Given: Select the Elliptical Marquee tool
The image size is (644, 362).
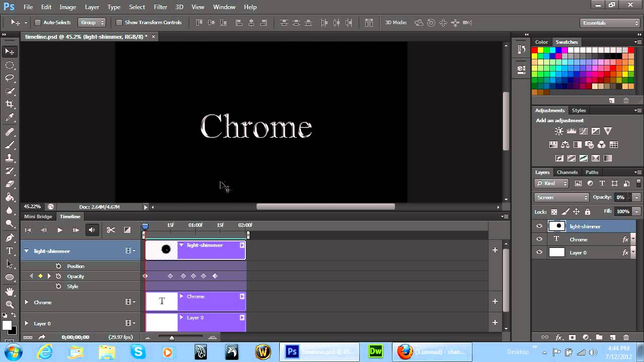Looking at the screenshot, I should tap(10, 65).
